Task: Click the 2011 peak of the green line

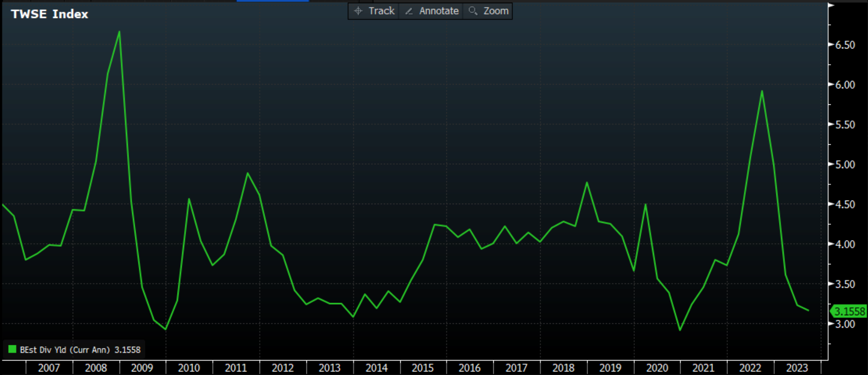Action: click(248, 173)
